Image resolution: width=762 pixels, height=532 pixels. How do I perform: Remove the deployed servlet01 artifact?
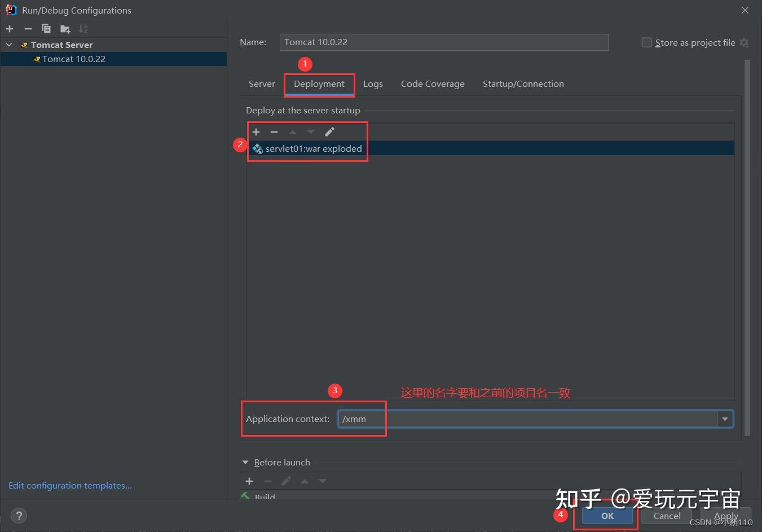274,131
